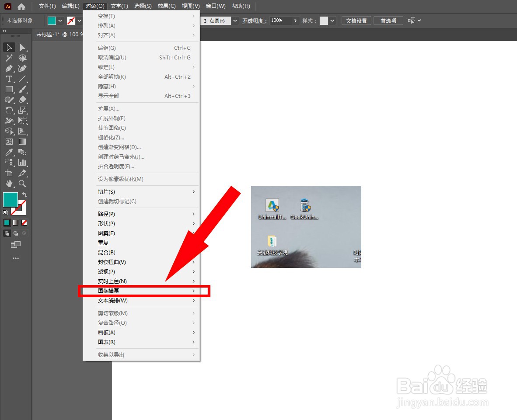Image resolution: width=517 pixels, height=420 pixels.
Task: Set paint mode to None
Action: click(24, 223)
